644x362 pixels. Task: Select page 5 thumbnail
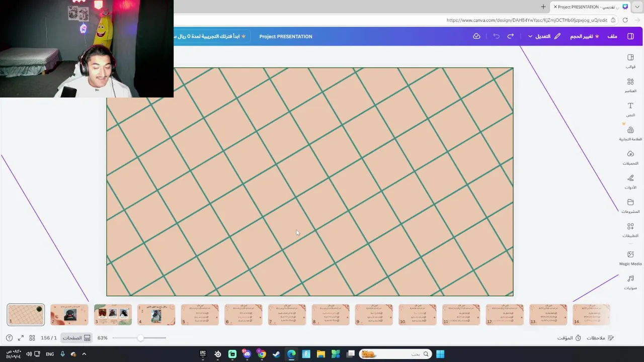(x=200, y=315)
